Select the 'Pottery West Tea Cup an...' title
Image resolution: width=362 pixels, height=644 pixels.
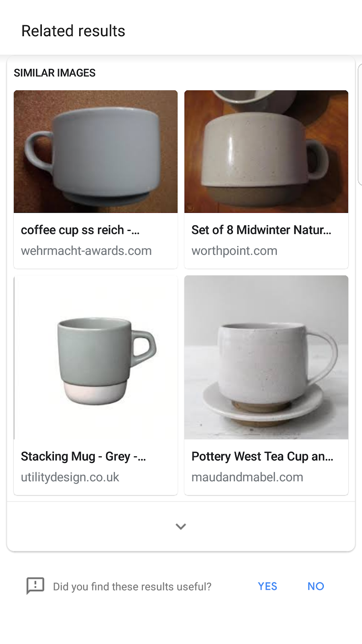262,456
